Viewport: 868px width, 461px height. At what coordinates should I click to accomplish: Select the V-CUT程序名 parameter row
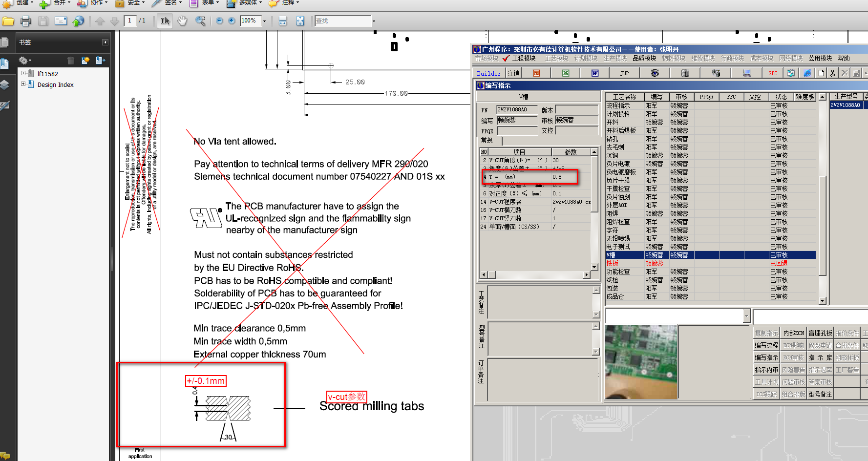(535, 202)
